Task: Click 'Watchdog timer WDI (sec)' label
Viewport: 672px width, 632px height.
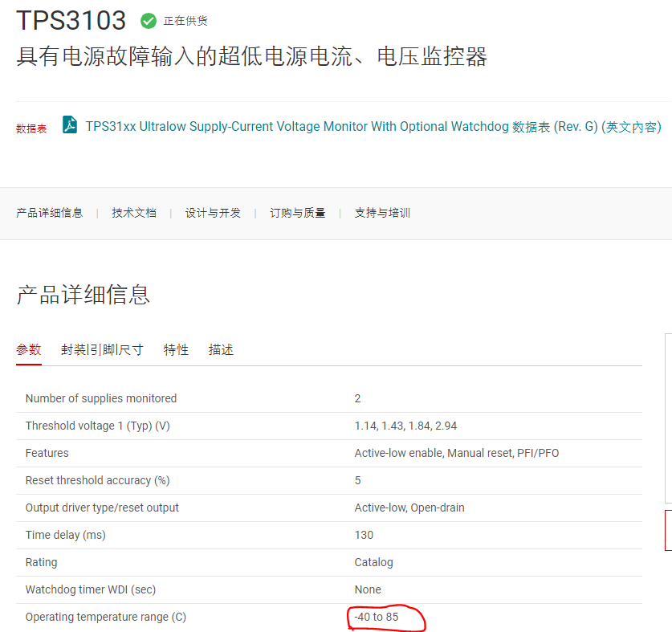Action: [91, 589]
